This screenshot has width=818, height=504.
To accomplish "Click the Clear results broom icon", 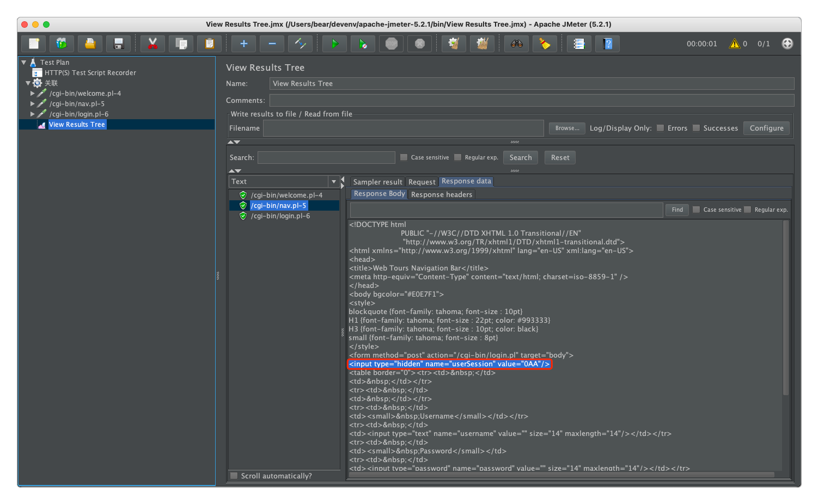I will [454, 44].
